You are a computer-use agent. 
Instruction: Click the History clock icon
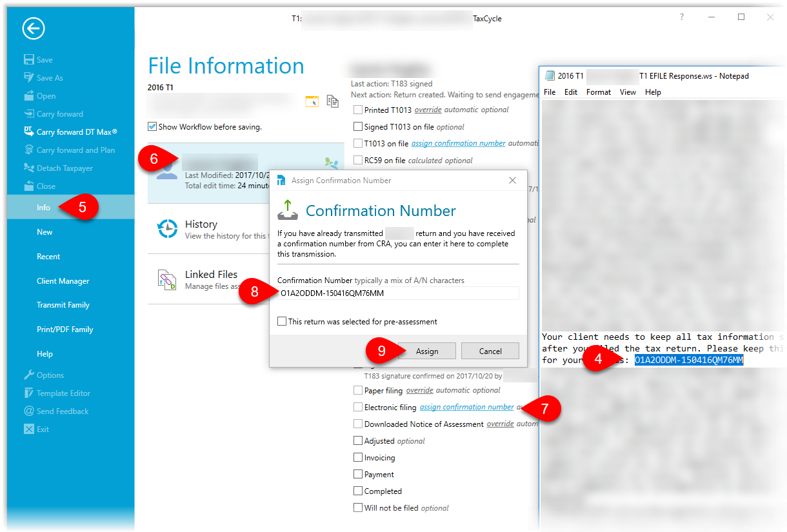click(167, 229)
